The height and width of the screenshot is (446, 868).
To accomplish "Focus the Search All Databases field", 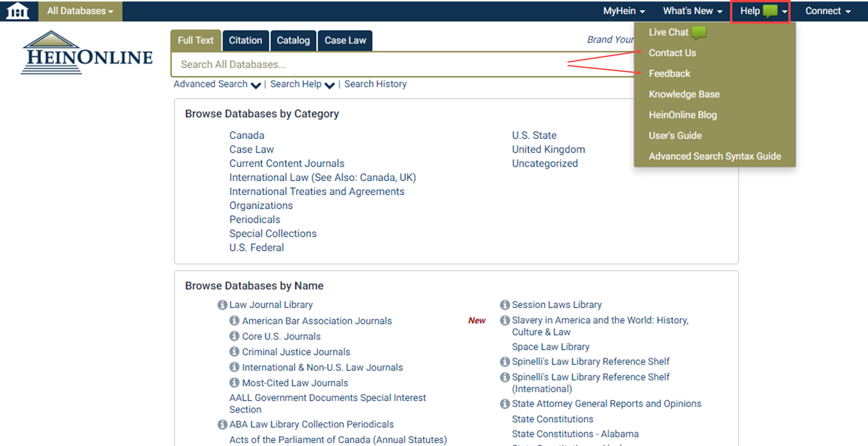I will pyautogui.click(x=403, y=65).
